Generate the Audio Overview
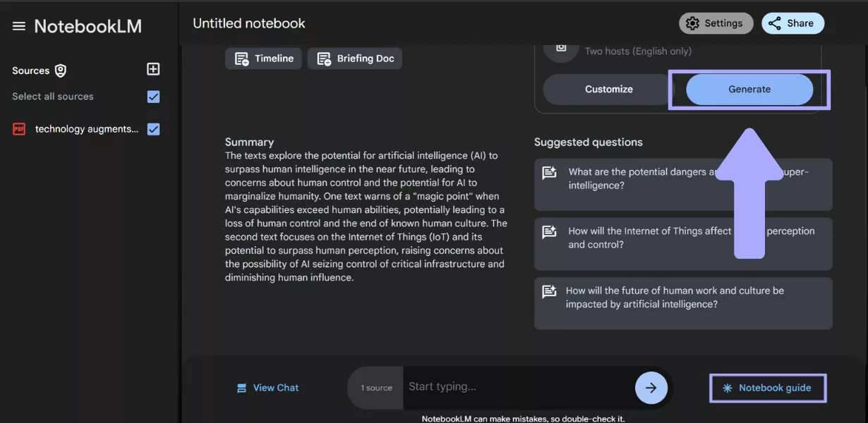This screenshot has width=868, height=423. click(749, 89)
